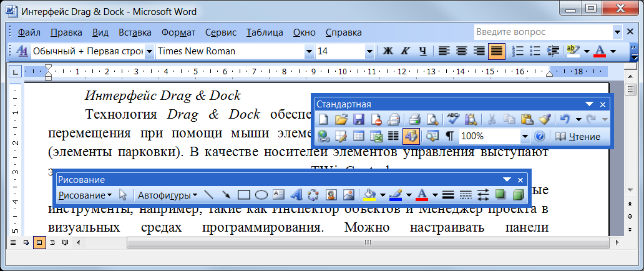This screenshot has width=644, height=271.
Task: Insert a Text Box from Drawing toolbar
Action: coord(278,195)
